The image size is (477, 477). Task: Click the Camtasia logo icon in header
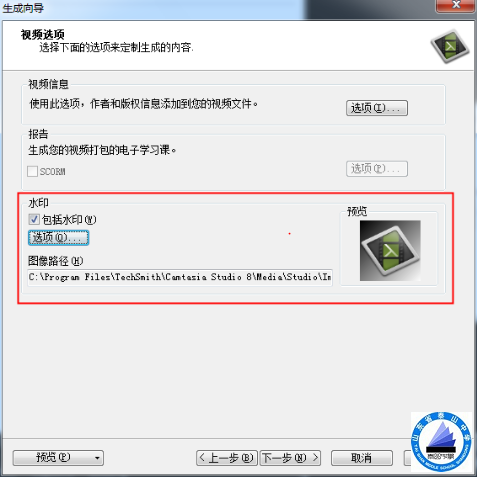coord(450,46)
